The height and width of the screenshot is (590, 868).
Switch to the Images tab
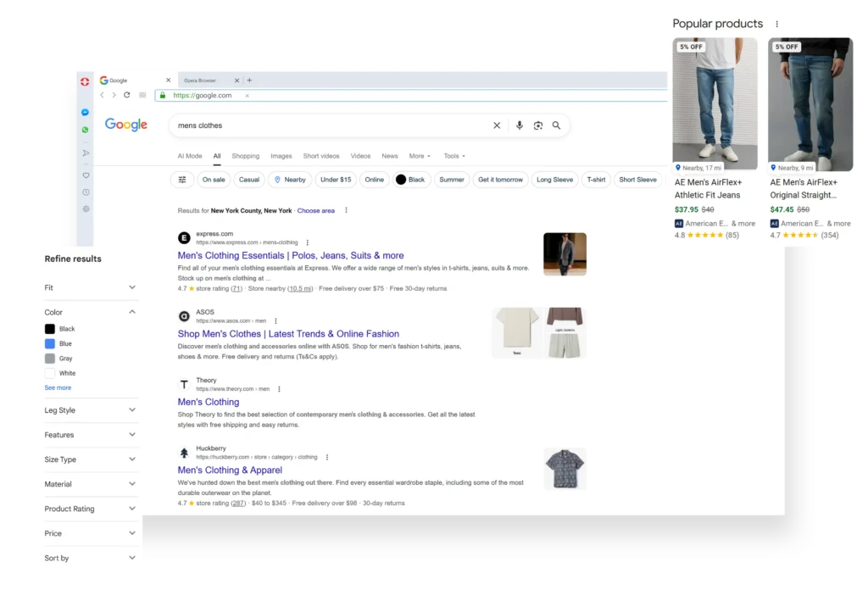(x=281, y=156)
